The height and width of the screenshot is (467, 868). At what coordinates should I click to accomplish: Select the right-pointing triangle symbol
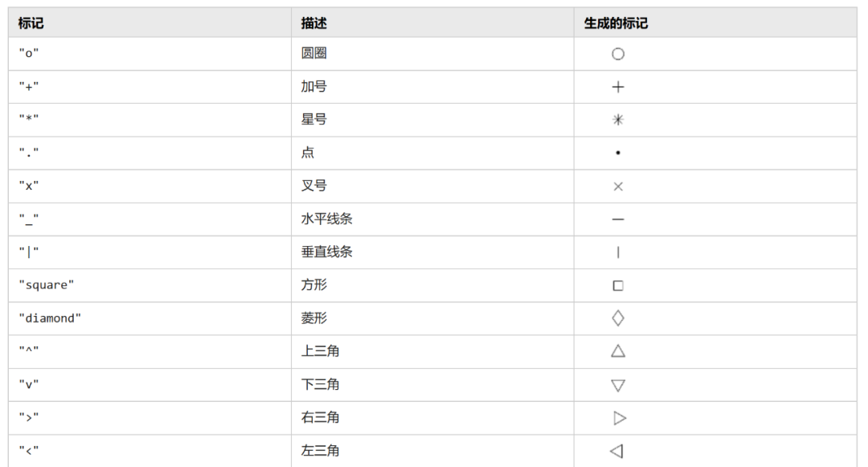620,418
